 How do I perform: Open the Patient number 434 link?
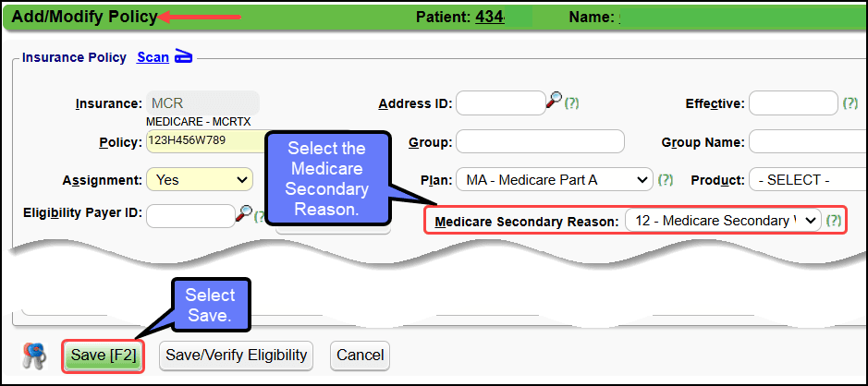pyautogui.click(x=489, y=17)
